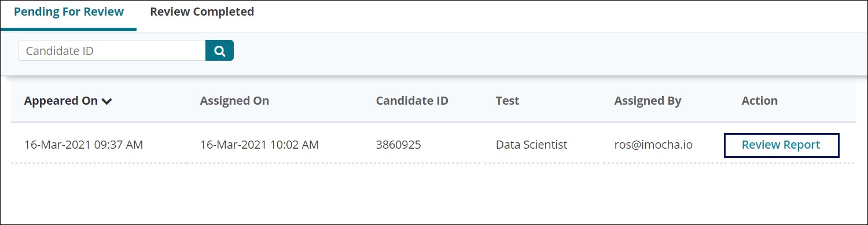This screenshot has height=225, width=868.
Task: Select the Pending For Review tab
Action: tap(69, 12)
